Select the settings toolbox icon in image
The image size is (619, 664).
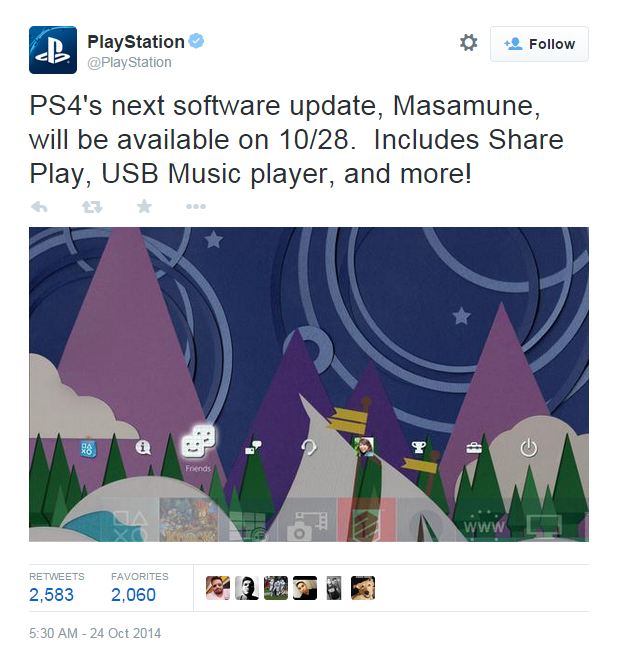click(x=474, y=448)
